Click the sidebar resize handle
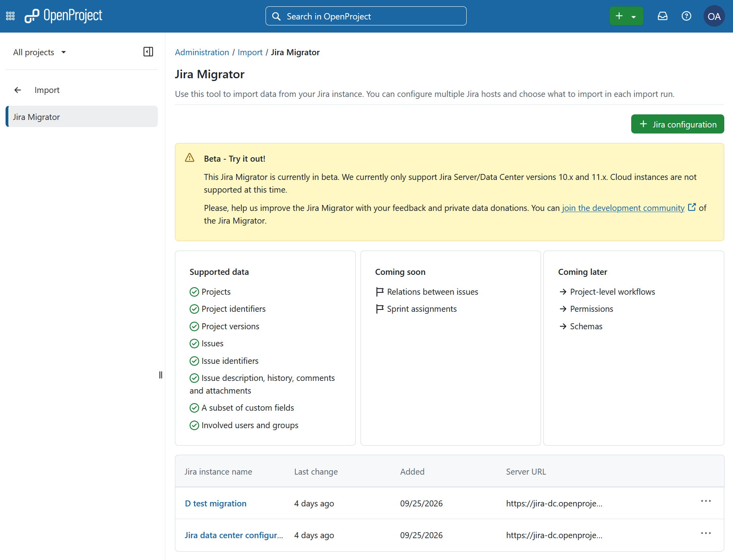 [161, 375]
